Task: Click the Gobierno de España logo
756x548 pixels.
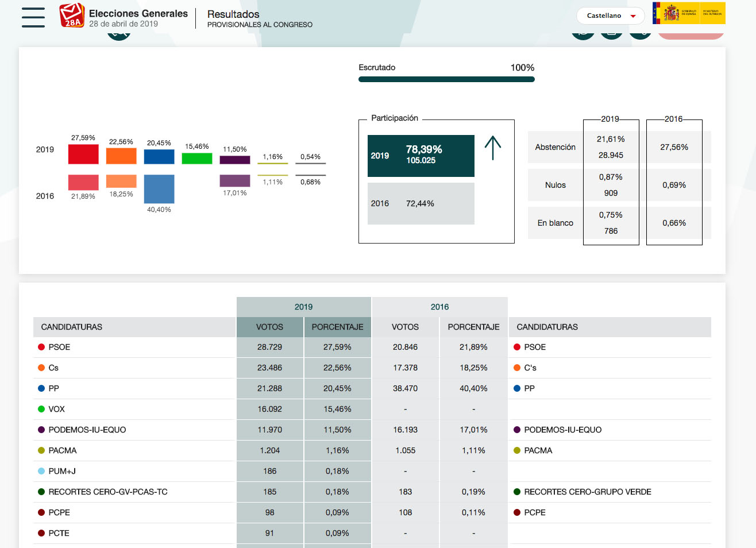Action: pyautogui.click(x=689, y=13)
